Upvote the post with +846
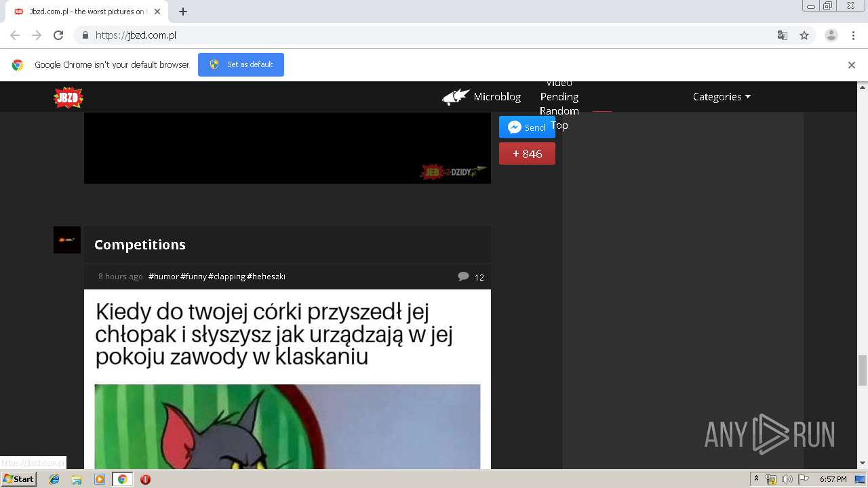Image resolution: width=868 pixels, height=488 pixels. pyautogui.click(x=527, y=154)
